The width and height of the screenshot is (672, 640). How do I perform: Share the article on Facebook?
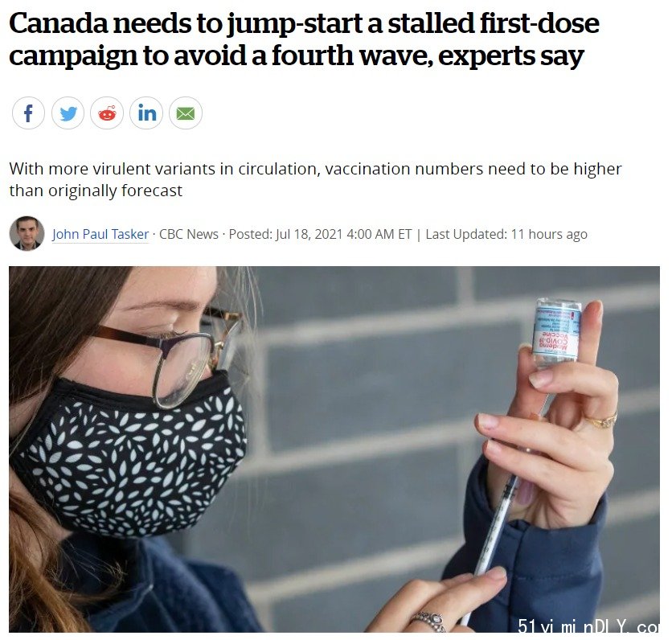pyautogui.click(x=28, y=113)
